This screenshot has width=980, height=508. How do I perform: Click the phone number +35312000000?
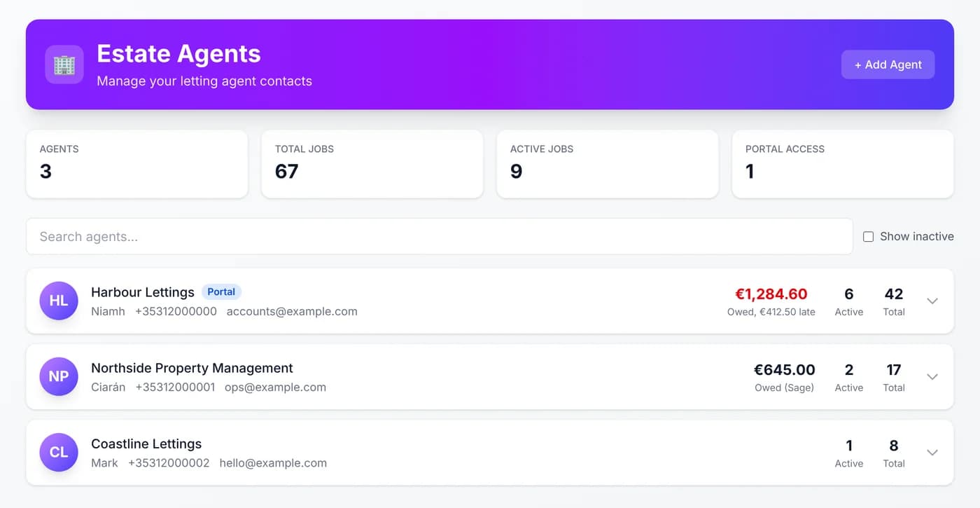click(x=176, y=311)
